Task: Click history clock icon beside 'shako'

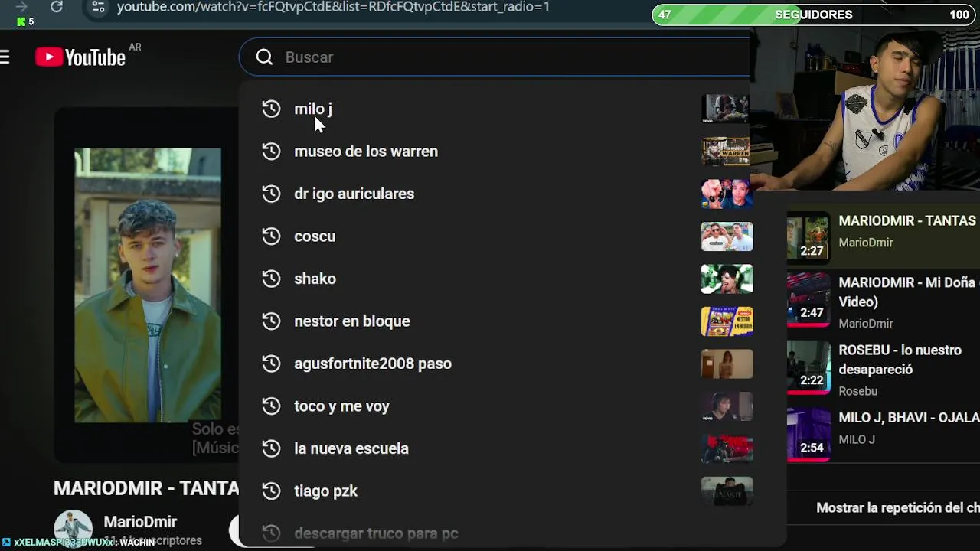Action: tap(271, 279)
